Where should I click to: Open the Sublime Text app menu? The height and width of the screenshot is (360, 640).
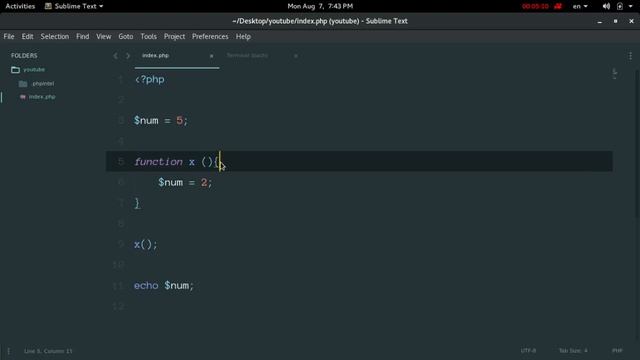[74, 6]
